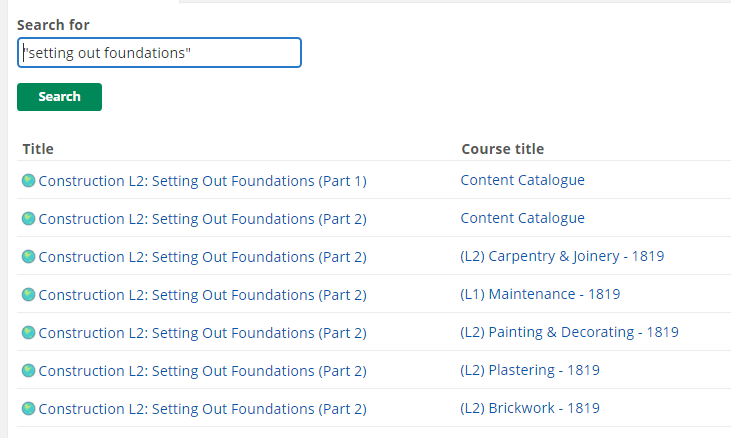The width and height of the screenshot is (731, 438).
Task: Click globe icon in the Maintenance row
Action: pyautogui.click(x=28, y=295)
